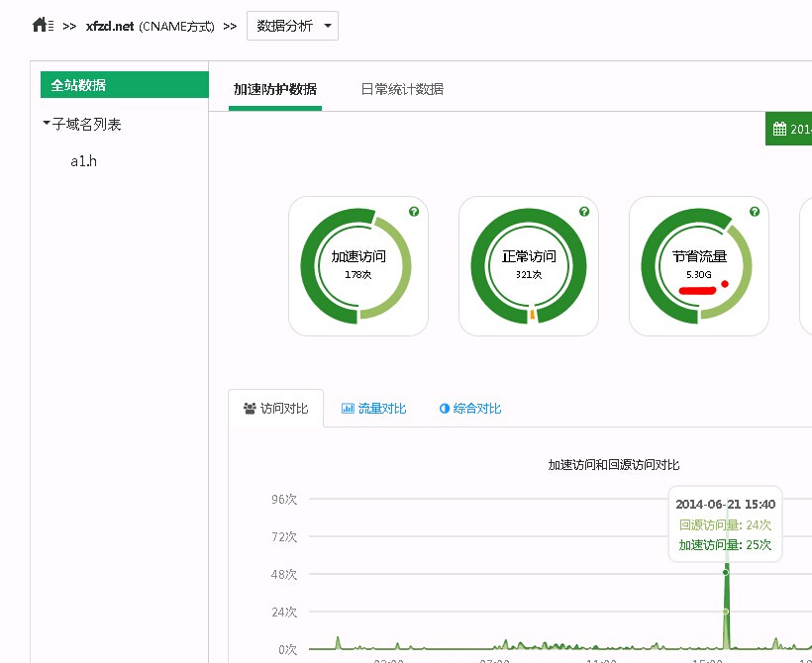Screen dimensions: 812x663
Task: Collapse the 子域名列表 tree
Action: [x=47, y=123]
